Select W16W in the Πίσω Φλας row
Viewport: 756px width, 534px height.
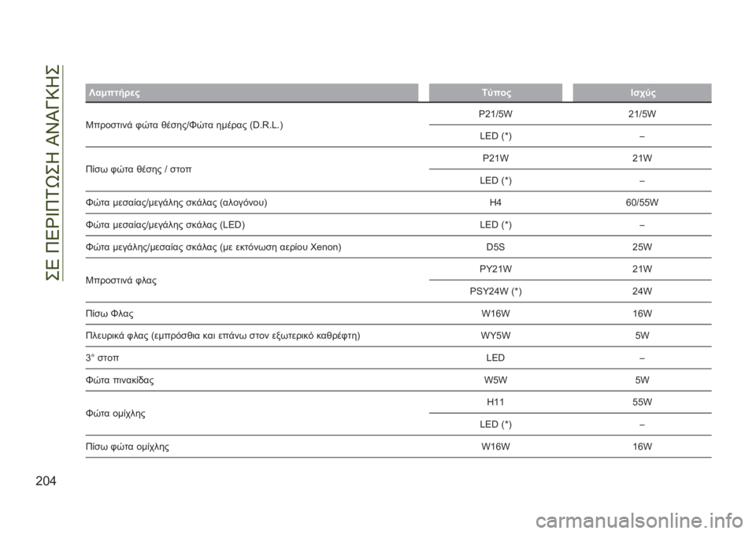click(495, 313)
